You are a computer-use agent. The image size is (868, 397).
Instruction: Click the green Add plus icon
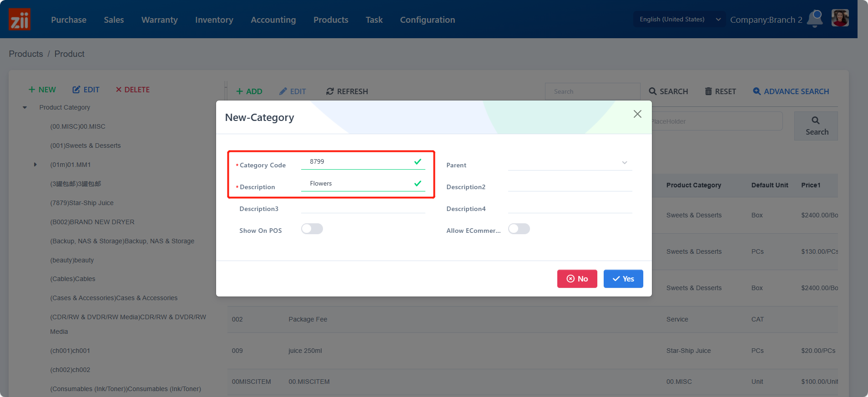point(240,91)
